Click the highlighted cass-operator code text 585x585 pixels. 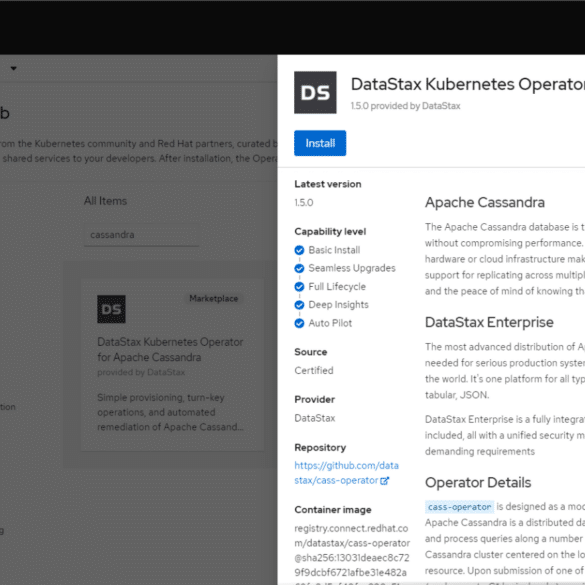460,507
